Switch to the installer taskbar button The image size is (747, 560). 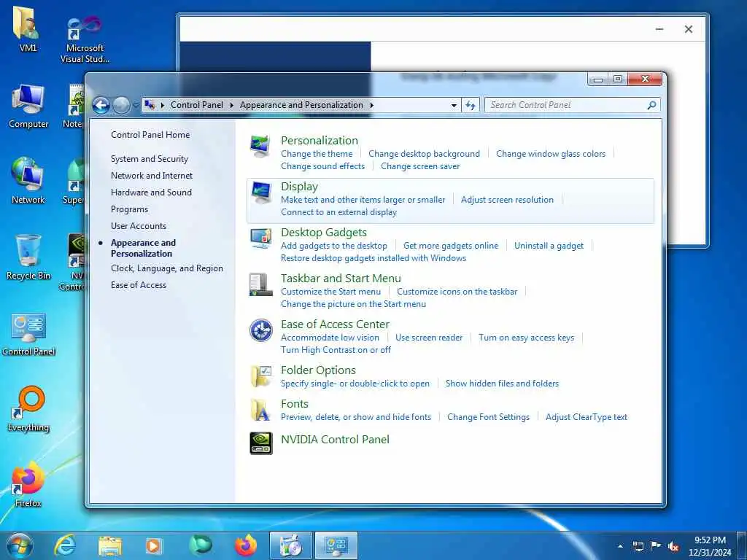coord(290,545)
